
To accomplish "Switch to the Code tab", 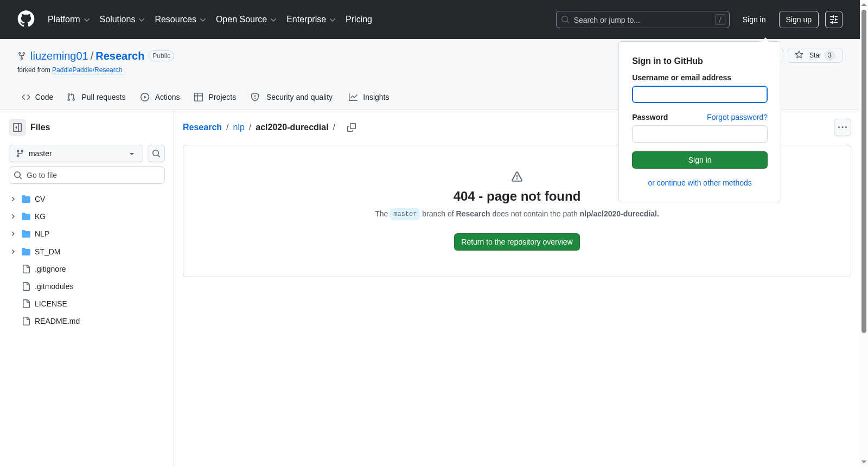I will pyautogui.click(x=37, y=97).
